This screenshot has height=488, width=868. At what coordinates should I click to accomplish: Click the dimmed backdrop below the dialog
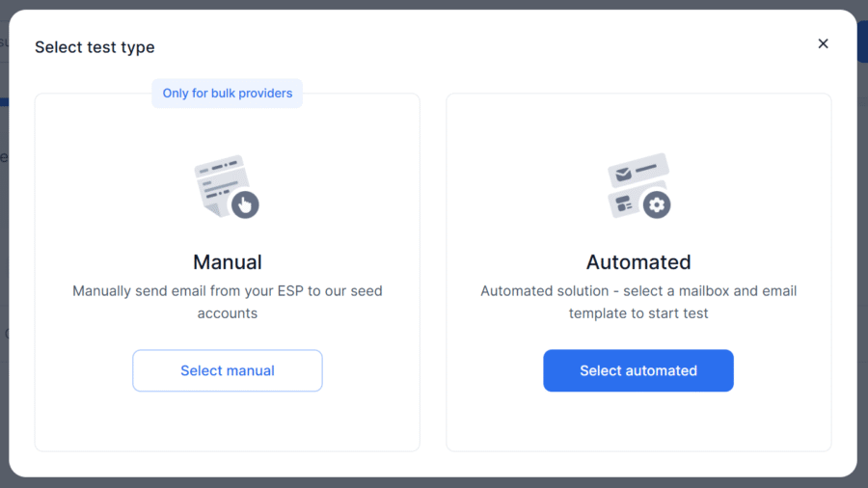[434, 482]
